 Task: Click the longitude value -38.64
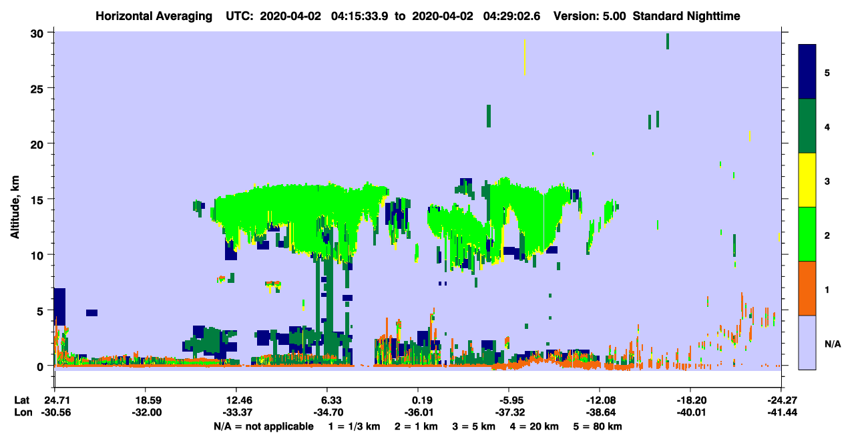click(x=600, y=412)
